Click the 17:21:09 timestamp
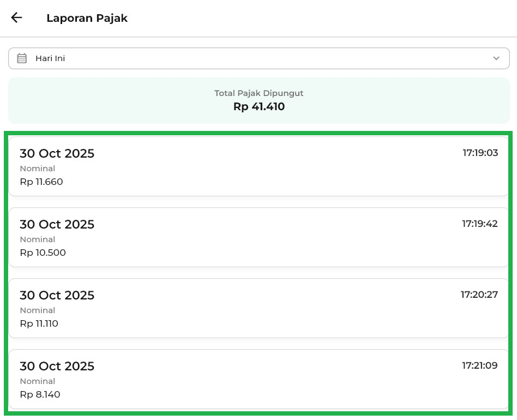517x420 pixels. click(x=479, y=365)
